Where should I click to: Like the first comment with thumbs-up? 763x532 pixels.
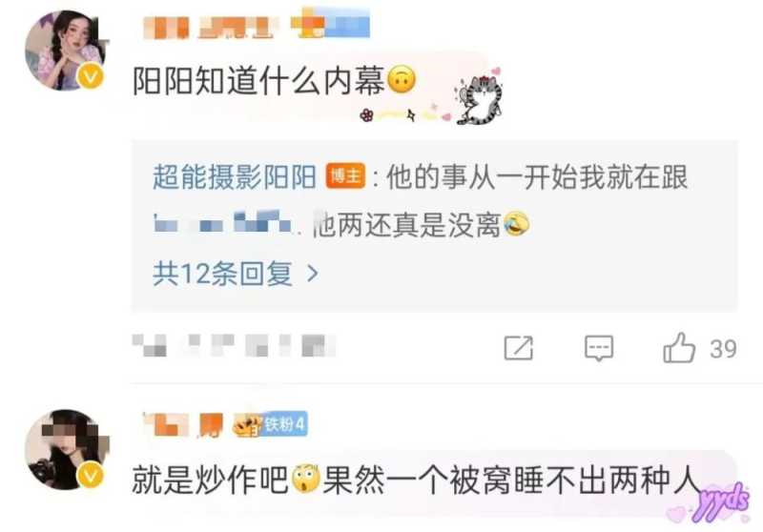[679, 348]
